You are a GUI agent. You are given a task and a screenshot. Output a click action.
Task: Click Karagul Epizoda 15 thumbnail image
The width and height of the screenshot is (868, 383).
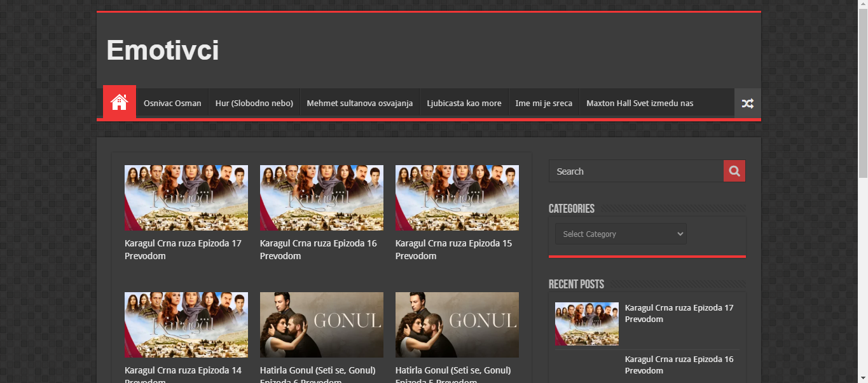[457, 198]
